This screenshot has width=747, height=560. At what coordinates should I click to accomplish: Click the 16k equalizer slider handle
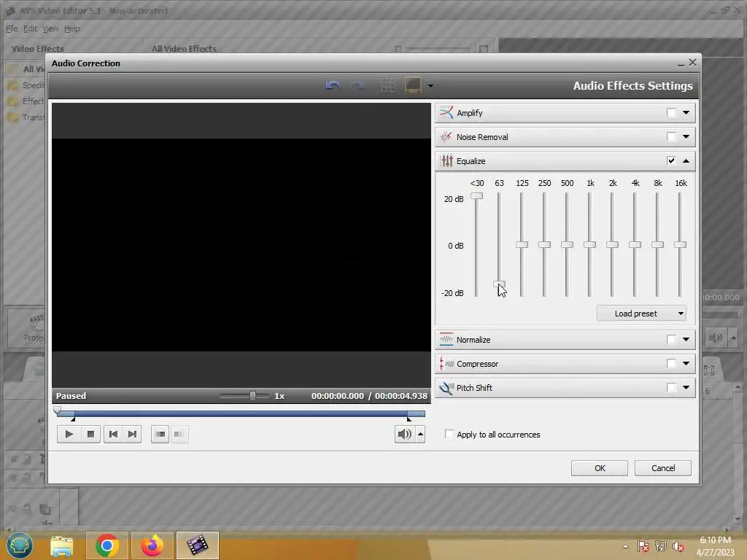680,245
